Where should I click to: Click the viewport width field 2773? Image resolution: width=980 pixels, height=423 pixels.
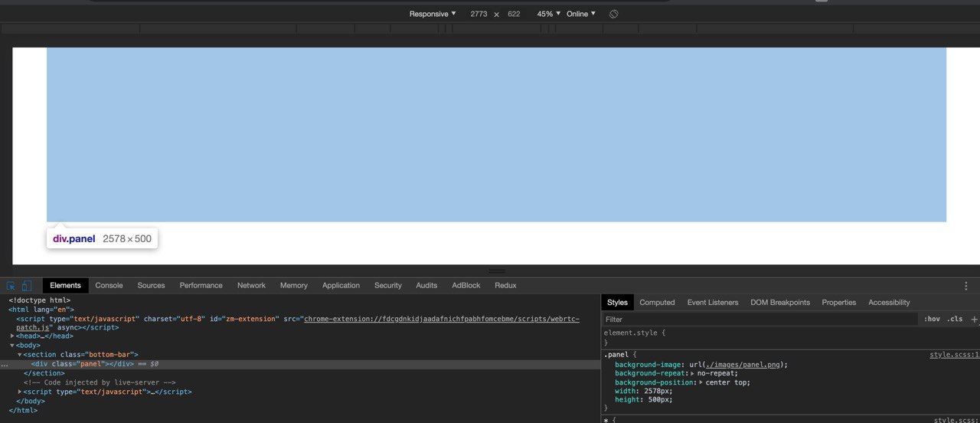pyautogui.click(x=479, y=14)
